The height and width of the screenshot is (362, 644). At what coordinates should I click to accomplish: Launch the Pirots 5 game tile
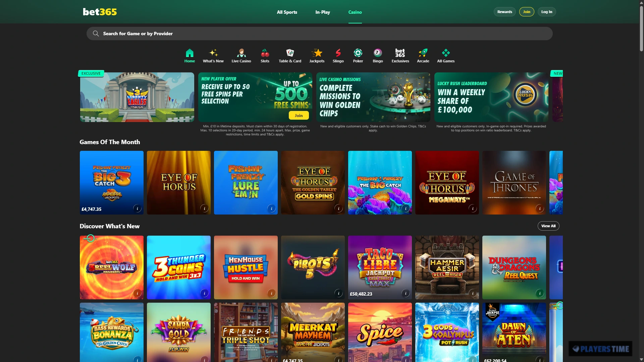[313, 267]
